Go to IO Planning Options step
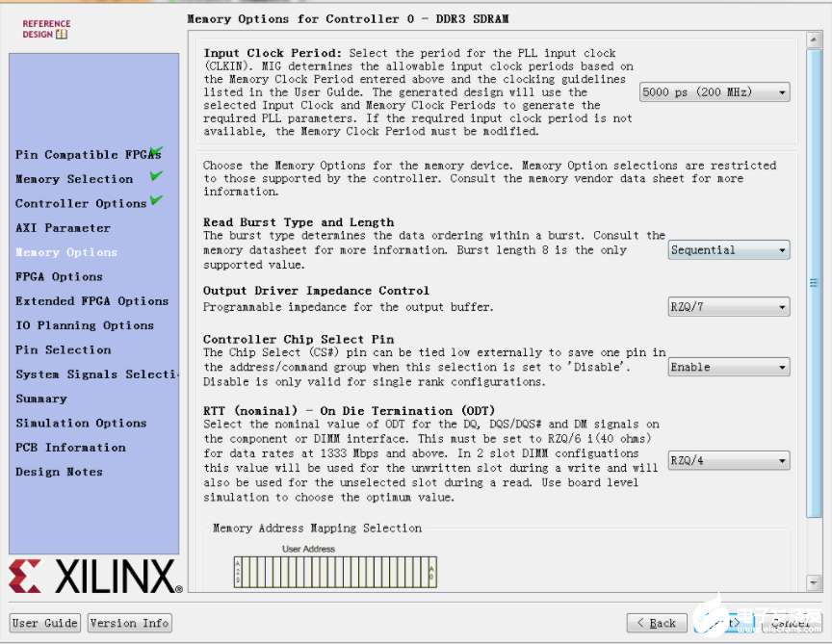The height and width of the screenshot is (644, 832). tap(85, 325)
